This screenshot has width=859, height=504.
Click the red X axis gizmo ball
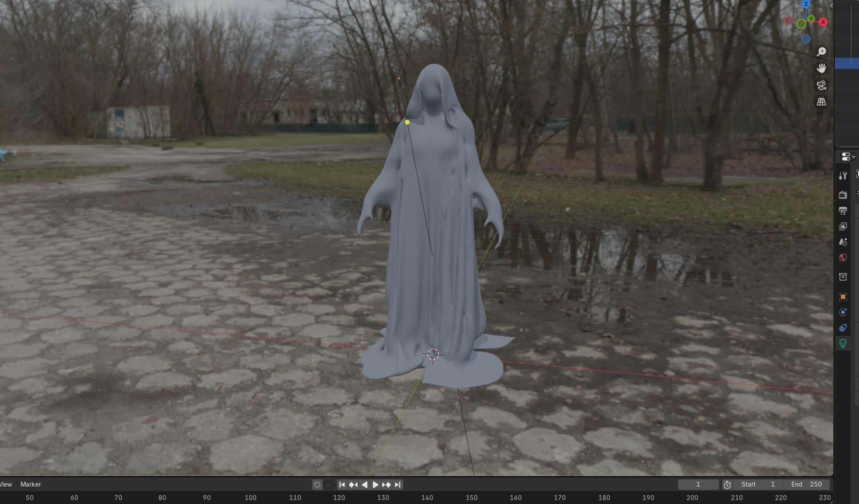823,22
